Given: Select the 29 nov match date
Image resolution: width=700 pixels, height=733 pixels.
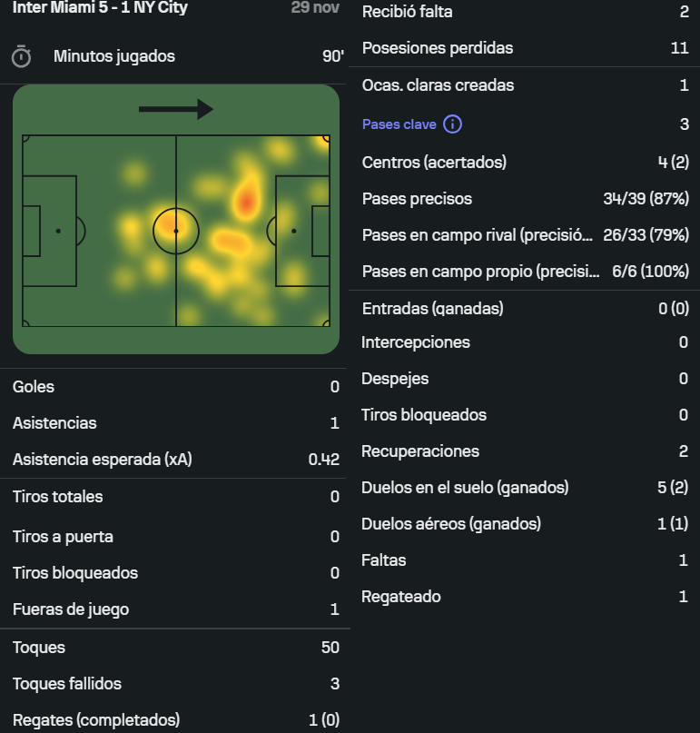Looking at the screenshot, I should (315, 8).
